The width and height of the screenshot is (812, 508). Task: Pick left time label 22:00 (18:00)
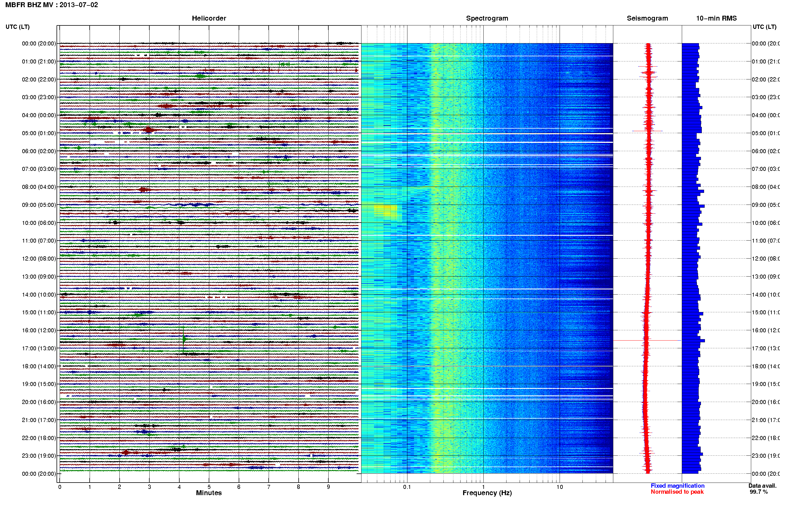39,438
